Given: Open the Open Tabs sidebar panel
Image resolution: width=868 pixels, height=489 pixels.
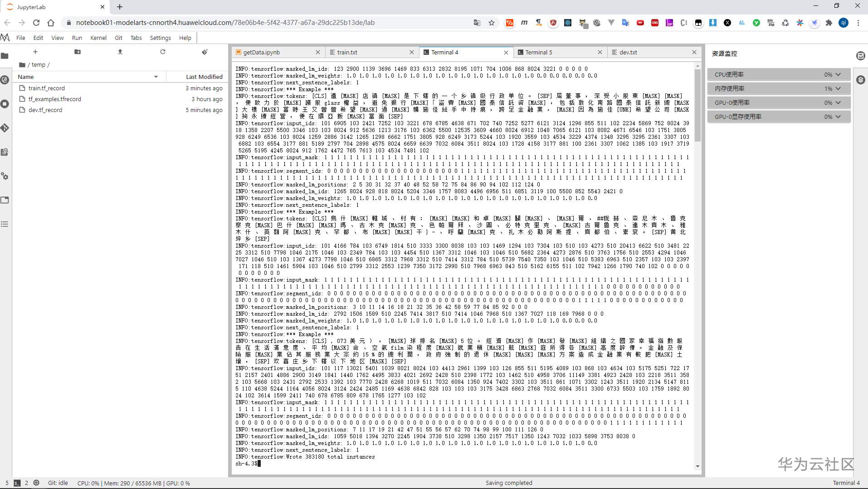Looking at the screenshot, I should pos(5,200).
